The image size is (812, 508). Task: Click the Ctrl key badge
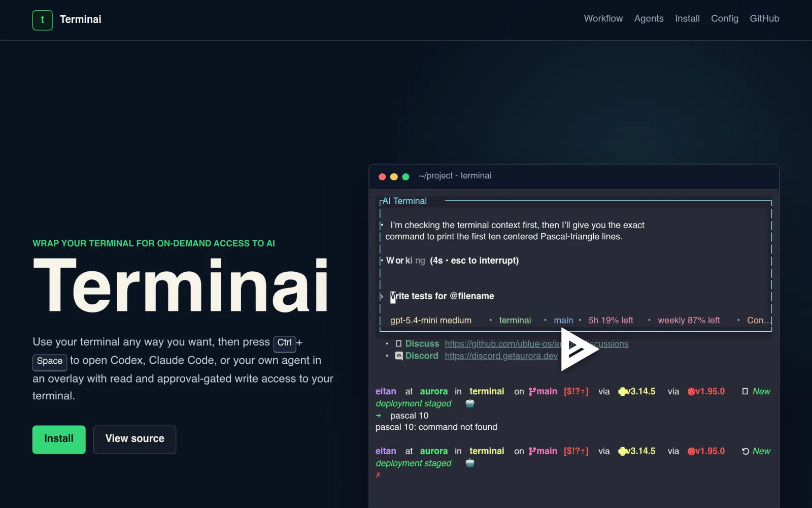(x=285, y=343)
